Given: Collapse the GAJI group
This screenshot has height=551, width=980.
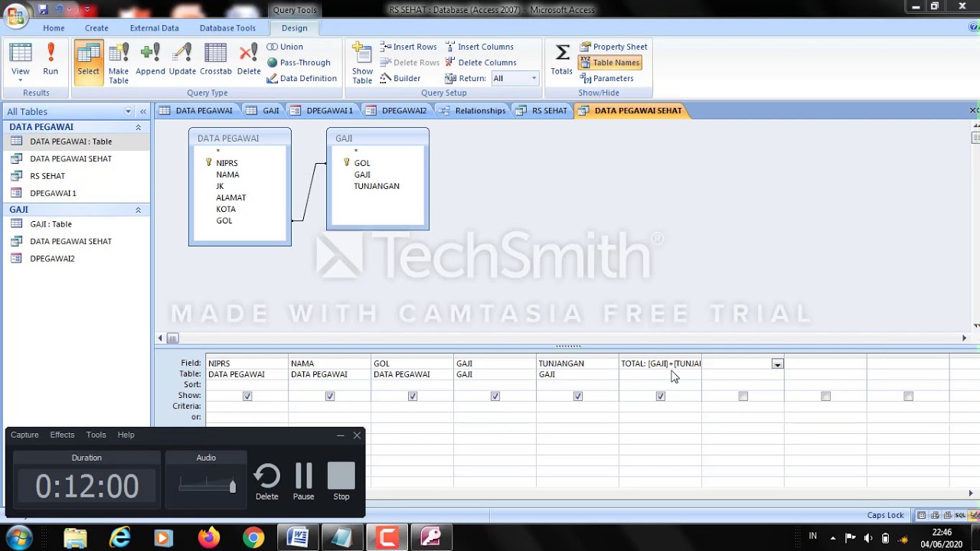Looking at the screenshot, I should pyautogui.click(x=139, y=210).
